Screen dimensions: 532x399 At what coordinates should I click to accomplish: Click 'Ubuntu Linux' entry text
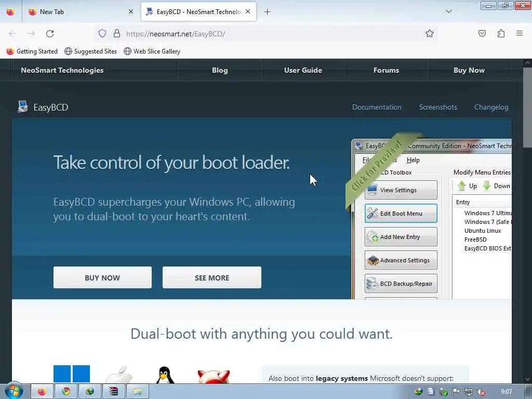point(483,231)
